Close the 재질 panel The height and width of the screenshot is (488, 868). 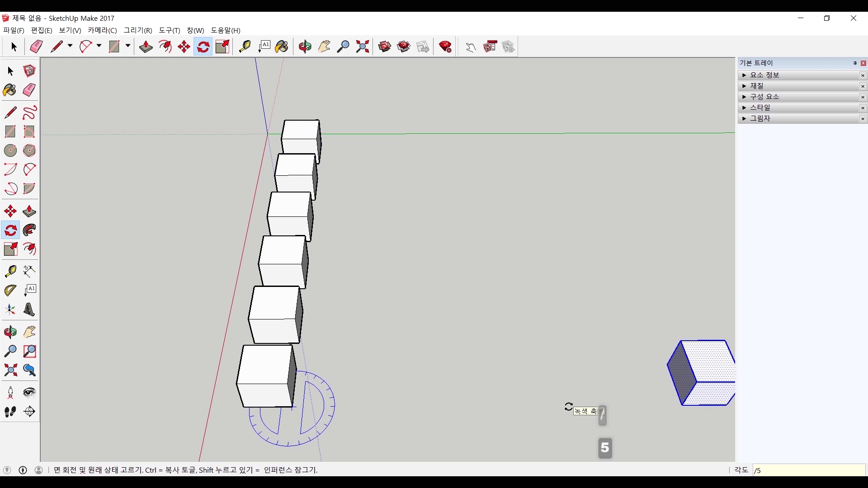pyautogui.click(x=863, y=86)
